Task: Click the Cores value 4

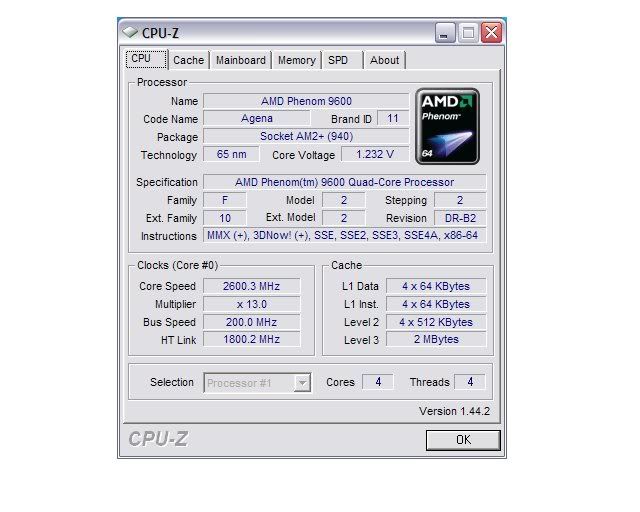Action: (x=378, y=382)
